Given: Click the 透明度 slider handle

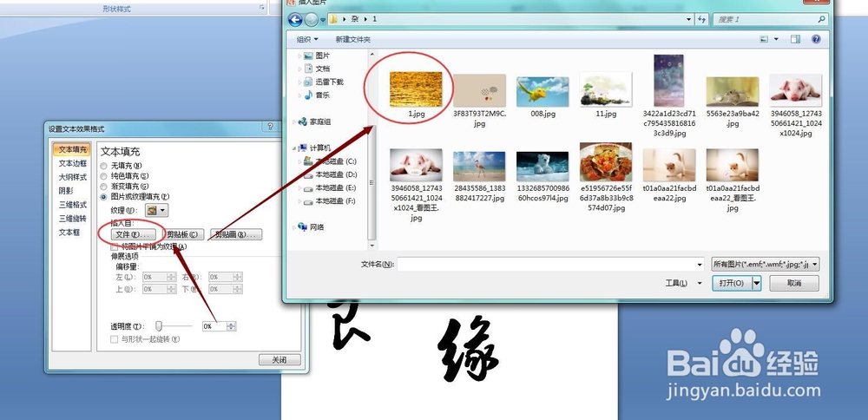Looking at the screenshot, I should pos(159,326).
